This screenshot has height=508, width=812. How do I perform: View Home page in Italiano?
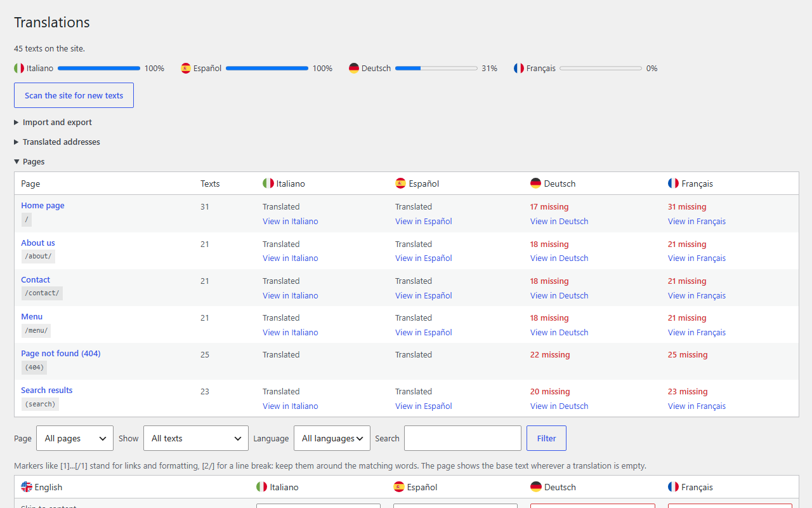tap(291, 221)
